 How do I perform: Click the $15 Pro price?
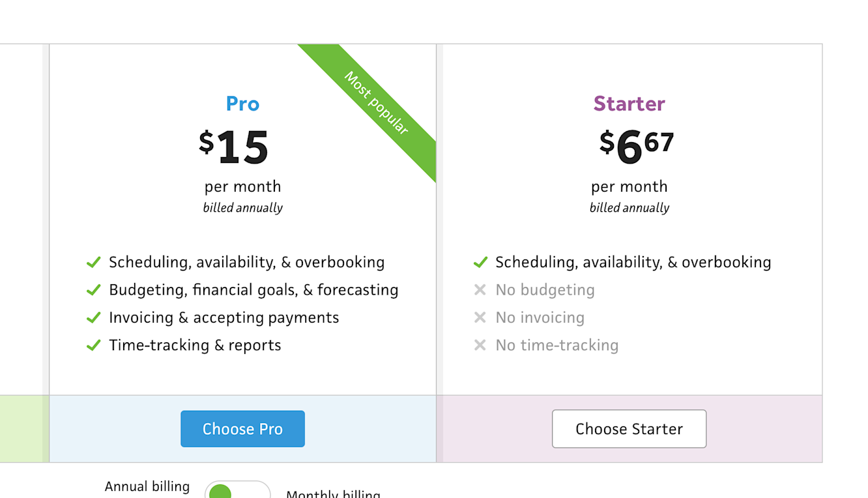[234, 147]
